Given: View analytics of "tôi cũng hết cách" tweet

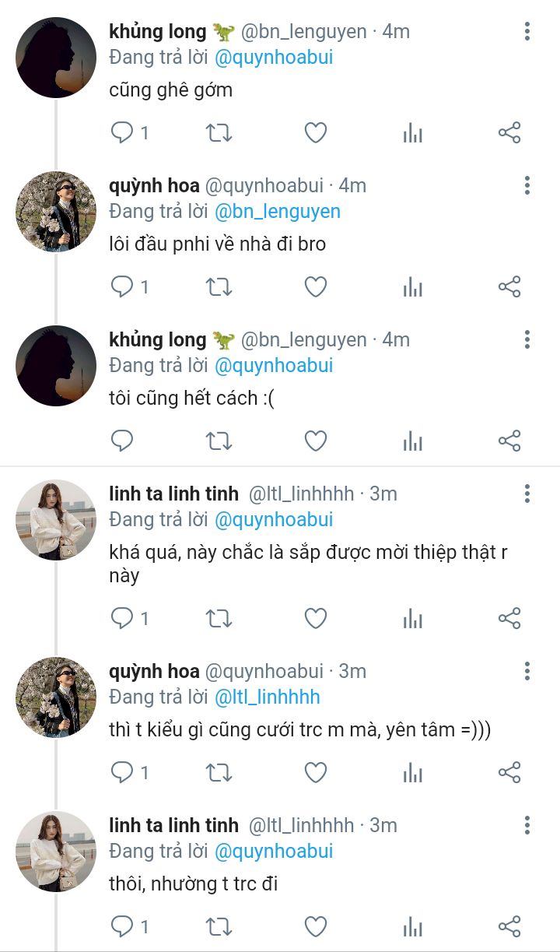Looking at the screenshot, I should point(413,441).
